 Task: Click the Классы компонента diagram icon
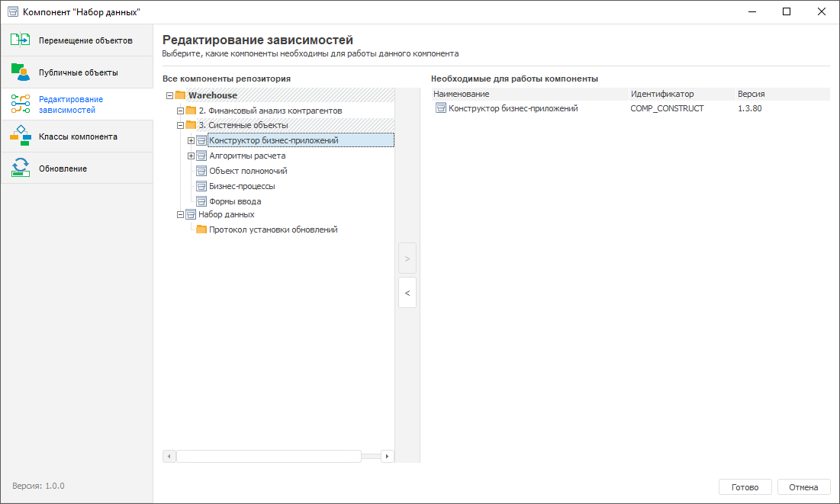tap(21, 136)
